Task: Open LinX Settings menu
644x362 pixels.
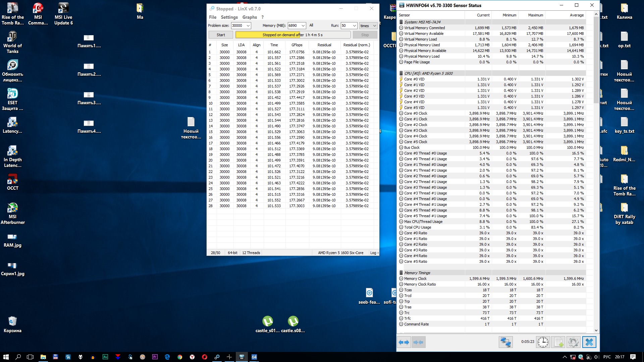Action: (x=229, y=17)
